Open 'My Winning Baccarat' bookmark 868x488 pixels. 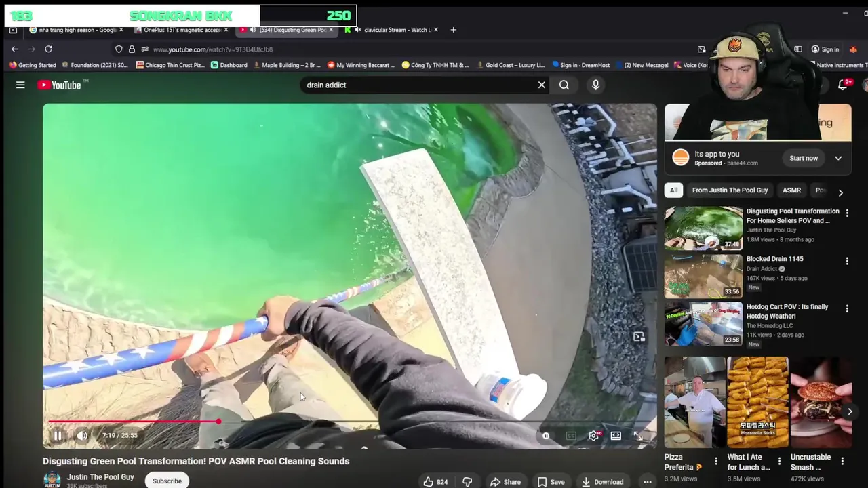tap(361, 65)
